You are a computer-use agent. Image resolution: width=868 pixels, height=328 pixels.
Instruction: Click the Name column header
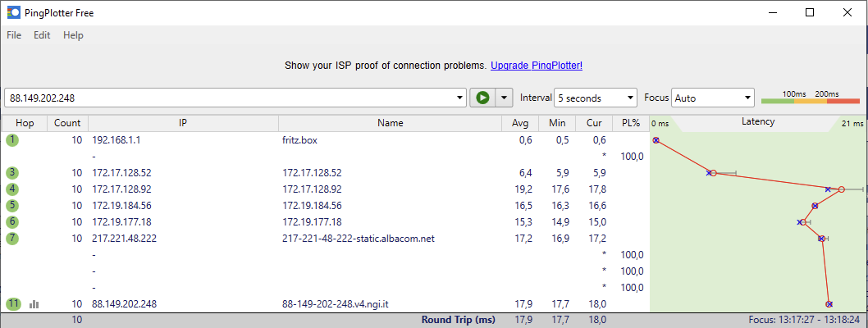pos(391,123)
